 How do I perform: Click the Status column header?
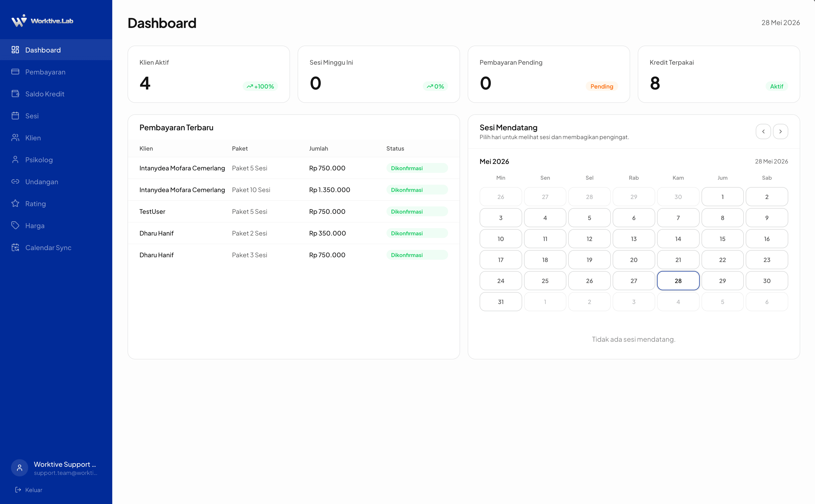[395, 148]
